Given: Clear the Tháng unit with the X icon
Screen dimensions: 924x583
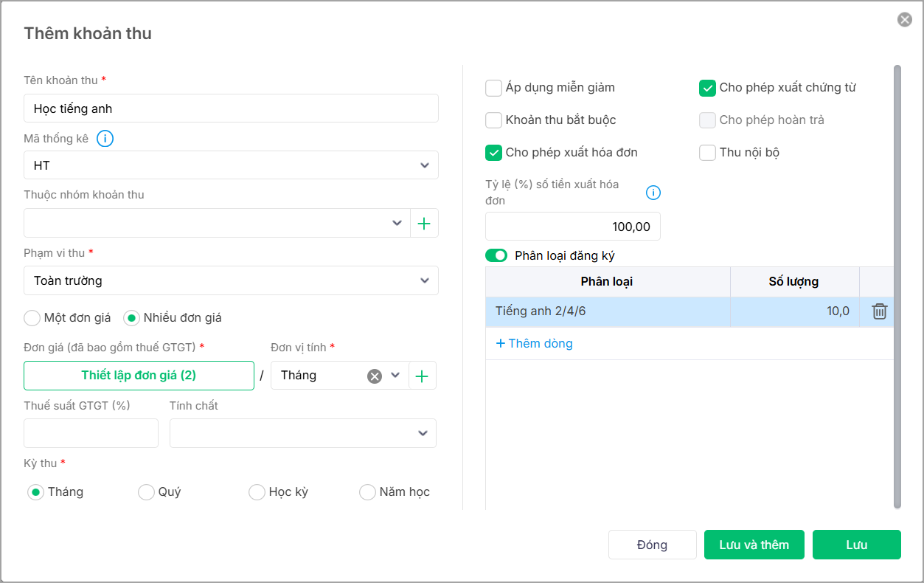Looking at the screenshot, I should (375, 376).
